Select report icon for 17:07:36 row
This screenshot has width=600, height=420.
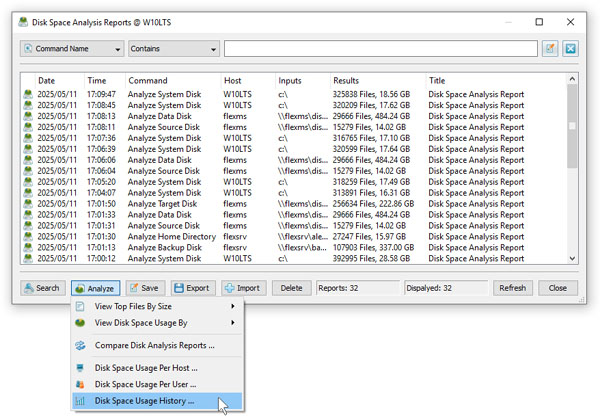click(x=28, y=138)
